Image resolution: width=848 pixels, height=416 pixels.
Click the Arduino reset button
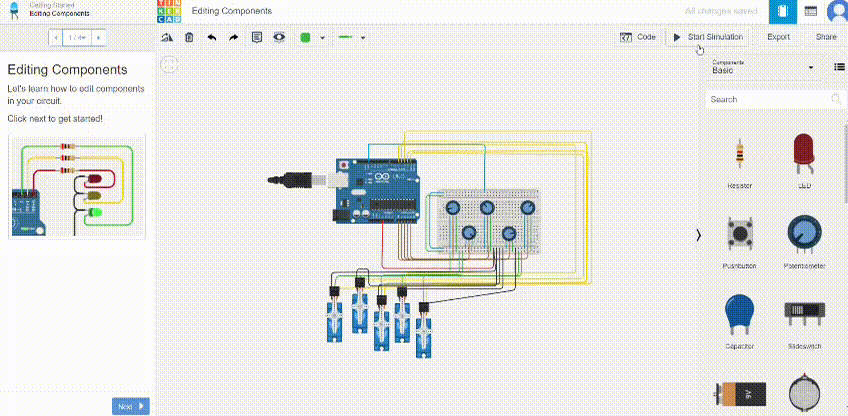pos(343,166)
